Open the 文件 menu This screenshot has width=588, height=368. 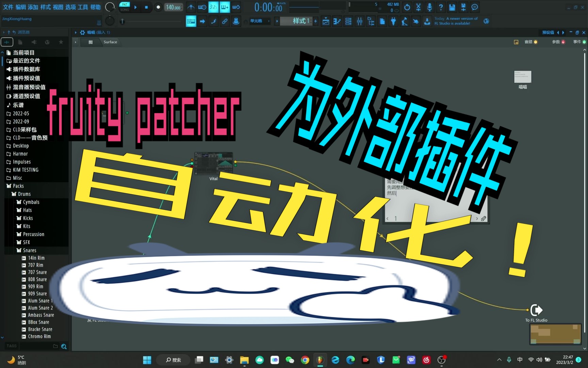tap(8, 7)
